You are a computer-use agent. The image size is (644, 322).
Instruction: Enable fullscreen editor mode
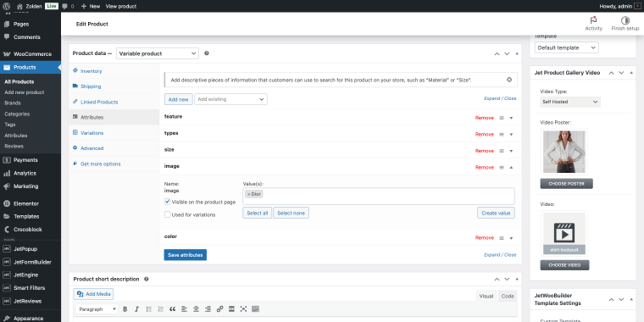click(x=243, y=308)
